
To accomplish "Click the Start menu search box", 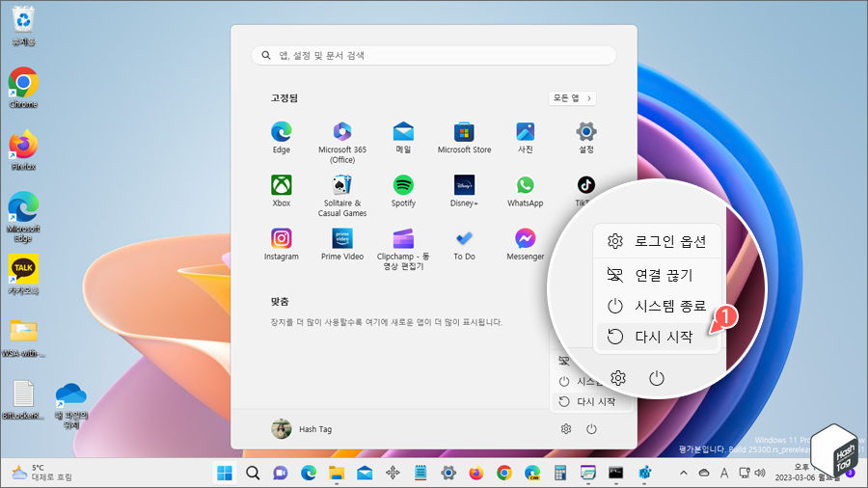I will pos(433,55).
